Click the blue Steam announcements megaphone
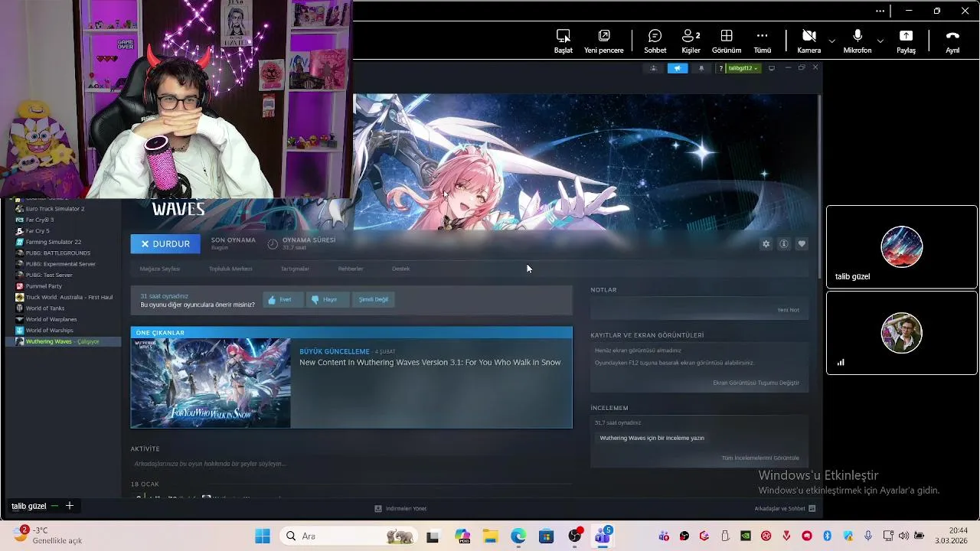 [678, 68]
